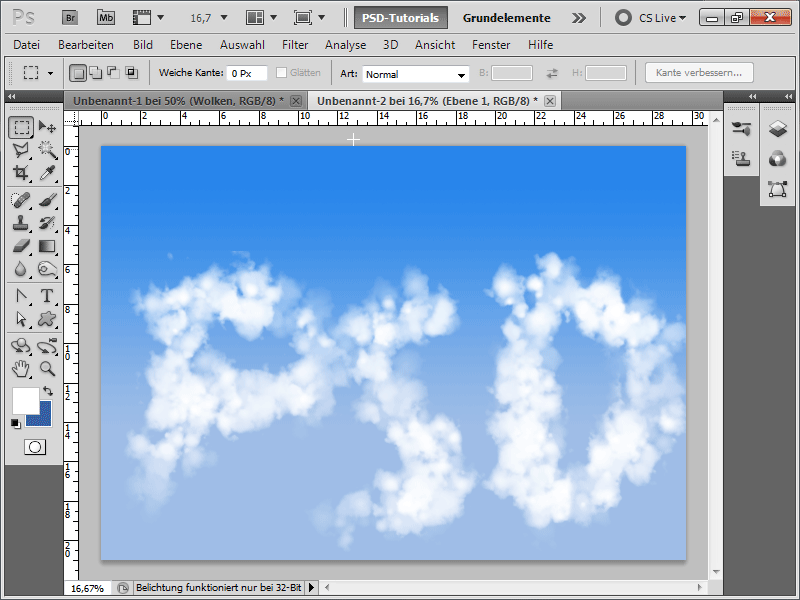800x600 pixels.
Task: Select the Healing Brush tool
Action: coord(21,200)
